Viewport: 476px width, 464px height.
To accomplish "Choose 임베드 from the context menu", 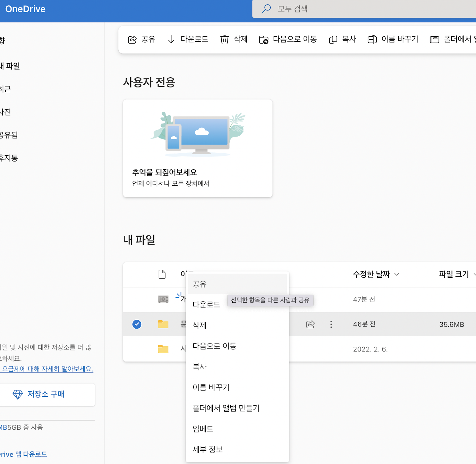I will (x=203, y=429).
